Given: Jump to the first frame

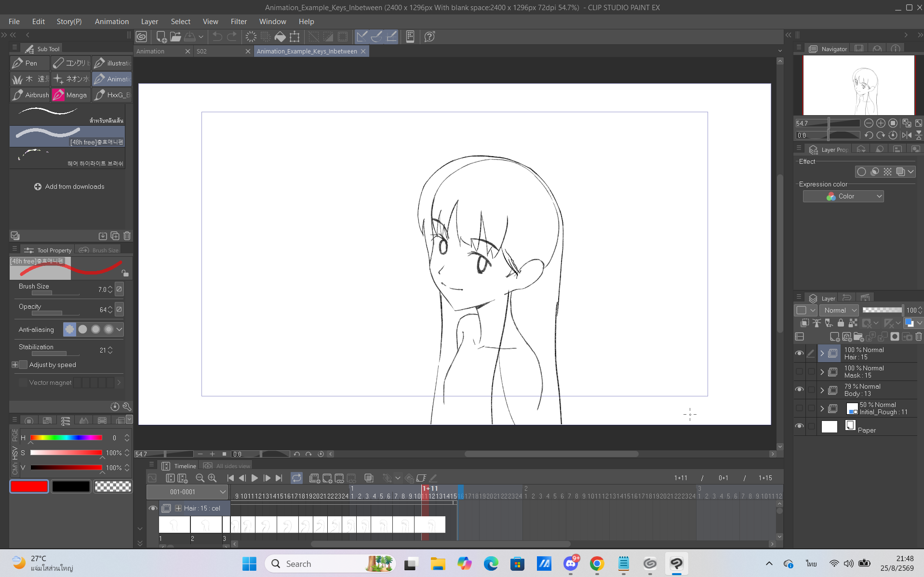Looking at the screenshot, I should coord(230,478).
